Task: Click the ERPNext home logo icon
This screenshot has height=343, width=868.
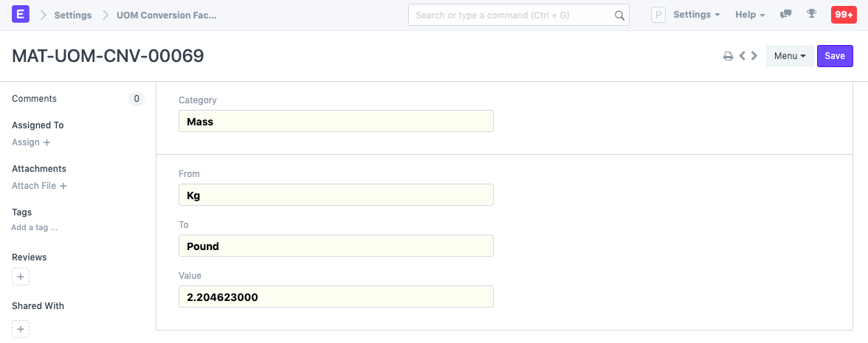Action: tap(21, 15)
